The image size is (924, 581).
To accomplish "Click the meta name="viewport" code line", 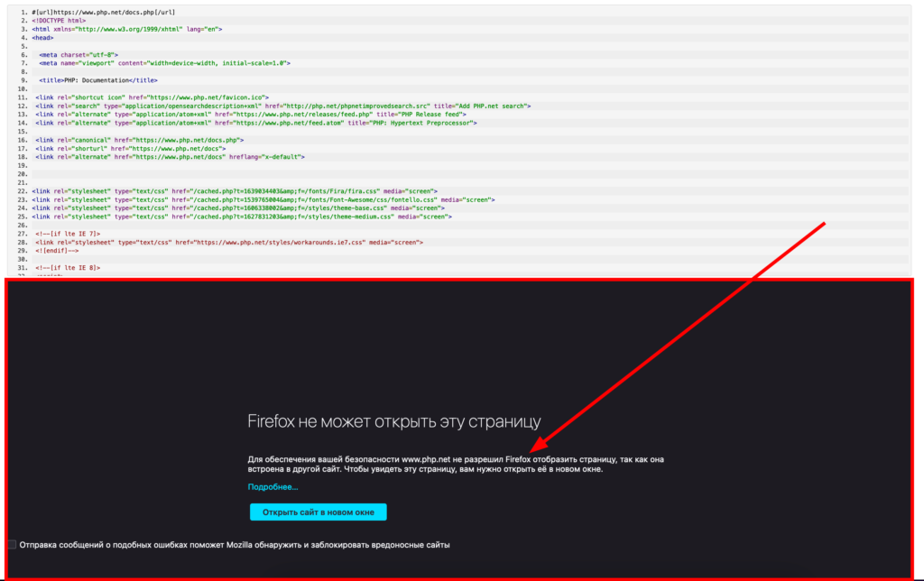I will (165, 63).
